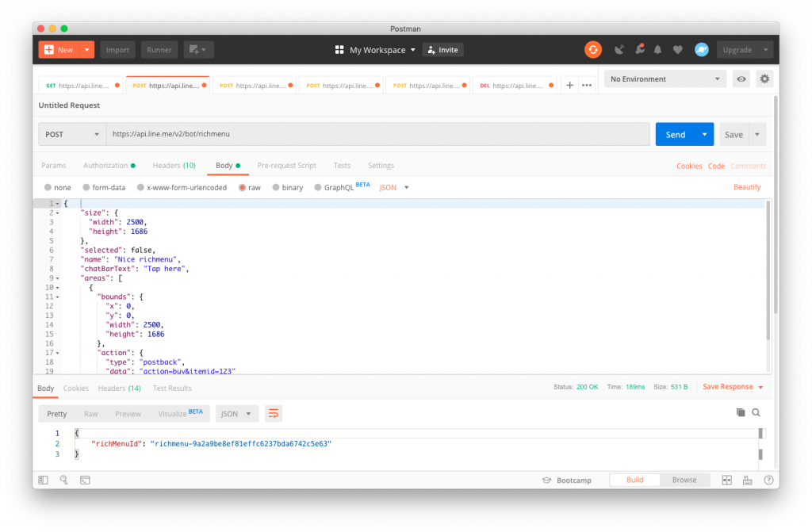Search the response body
The image size is (812, 532).
point(756,412)
